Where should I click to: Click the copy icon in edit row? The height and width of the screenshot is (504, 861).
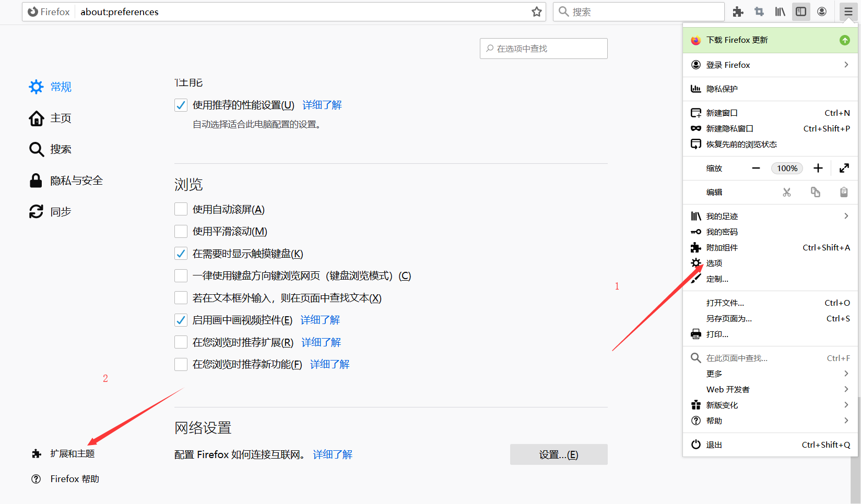tap(816, 193)
